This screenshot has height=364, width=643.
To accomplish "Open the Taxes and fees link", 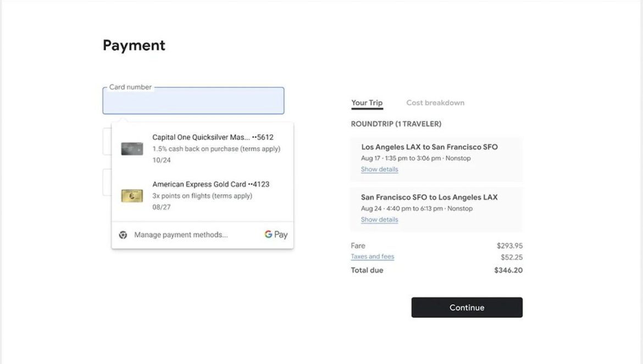I will 373,256.
